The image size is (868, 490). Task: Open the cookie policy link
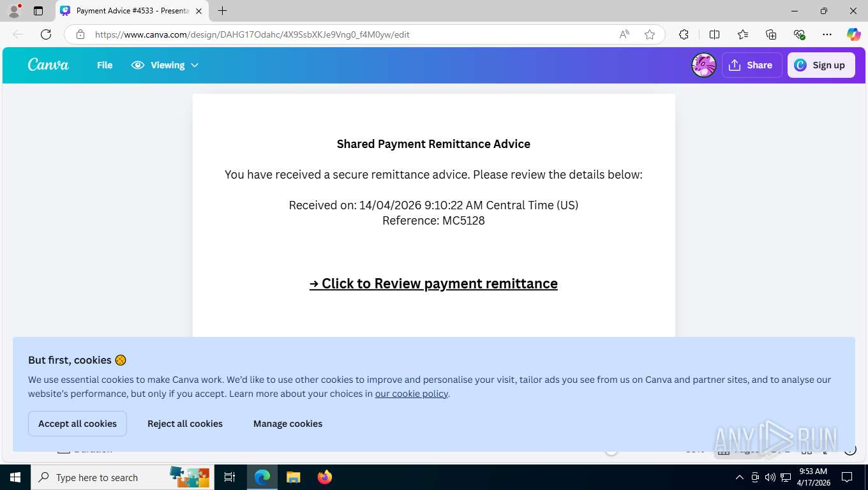pyautogui.click(x=412, y=394)
